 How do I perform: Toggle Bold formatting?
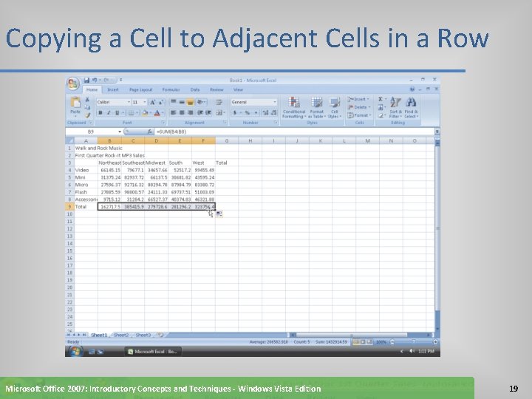coord(100,112)
